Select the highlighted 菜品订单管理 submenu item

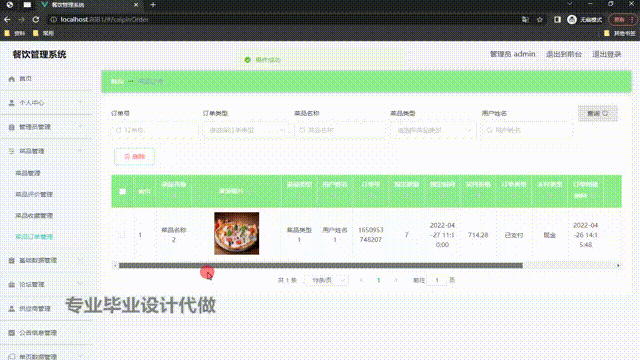34,237
